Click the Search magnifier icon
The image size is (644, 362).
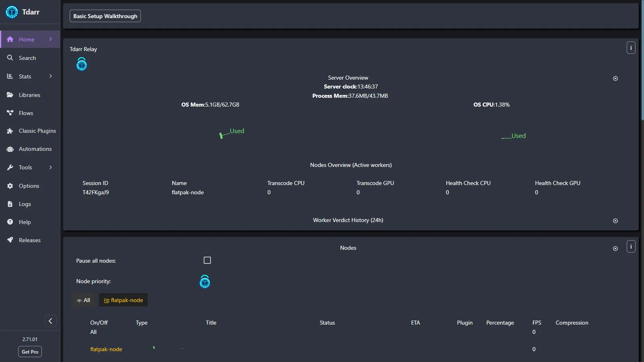pyautogui.click(x=10, y=58)
